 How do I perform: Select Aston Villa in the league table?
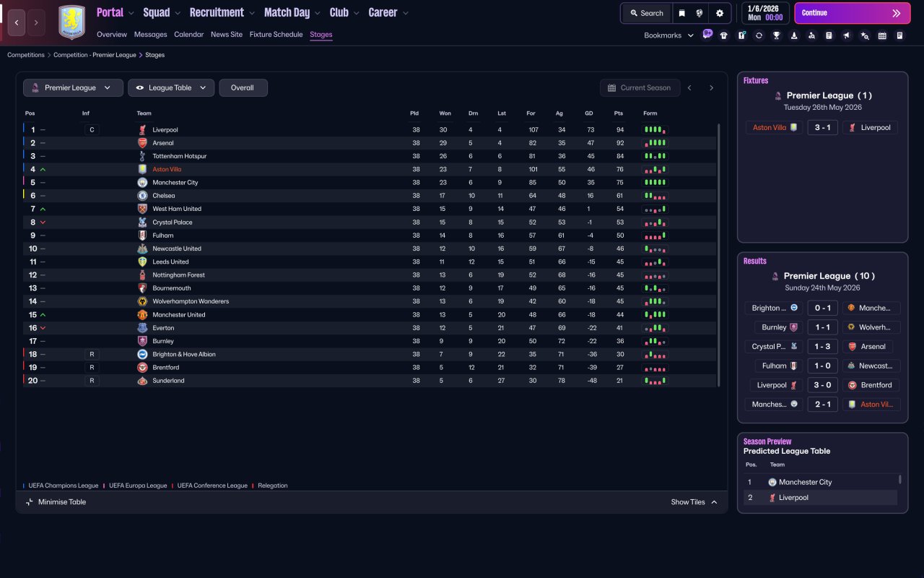pyautogui.click(x=167, y=170)
